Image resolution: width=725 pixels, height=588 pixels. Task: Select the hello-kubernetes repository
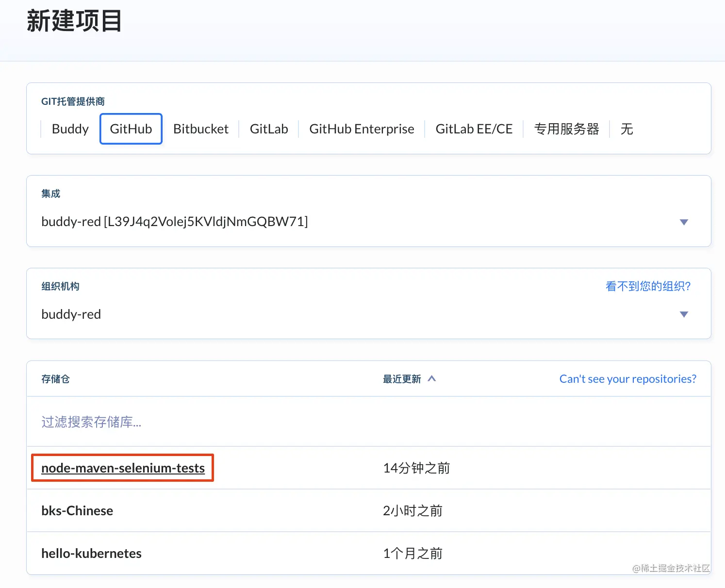[92, 554]
